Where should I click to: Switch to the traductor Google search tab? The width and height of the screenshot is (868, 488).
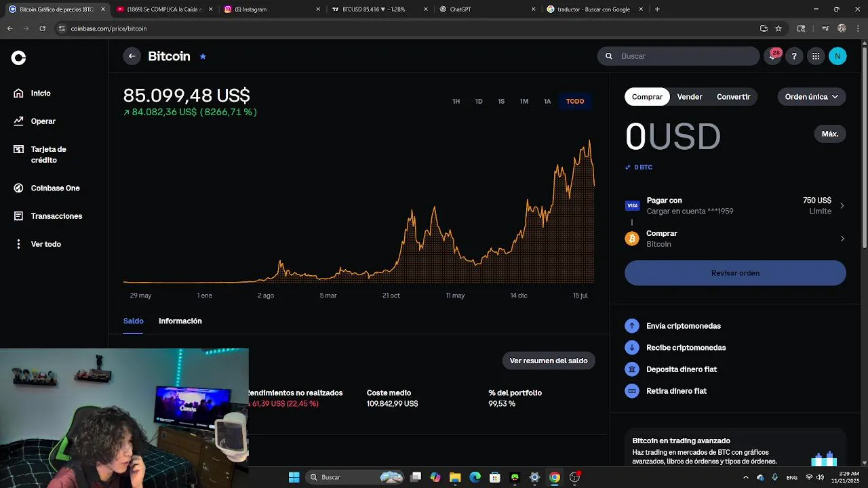595,9
